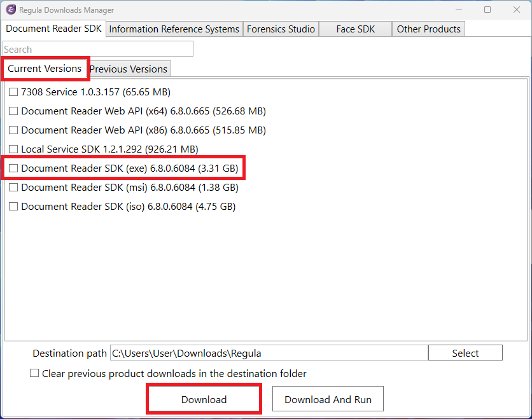Open the Forensics Studio tab
Screen dimensions: 532x419
tap(281, 29)
